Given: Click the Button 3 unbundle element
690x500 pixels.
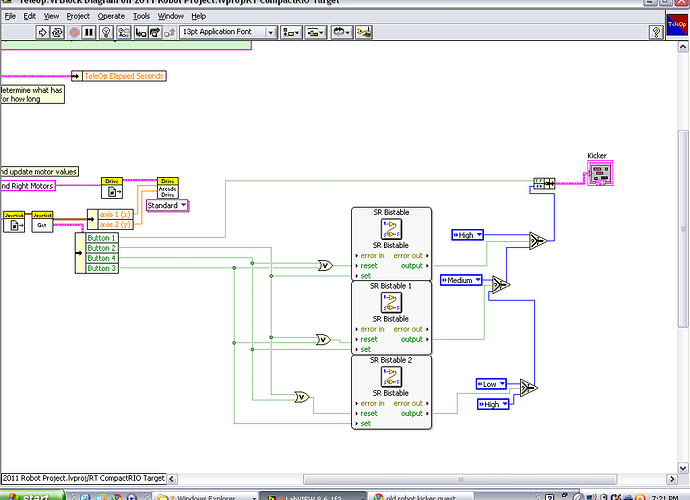Looking at the screenshot, I should coord(102,268).
